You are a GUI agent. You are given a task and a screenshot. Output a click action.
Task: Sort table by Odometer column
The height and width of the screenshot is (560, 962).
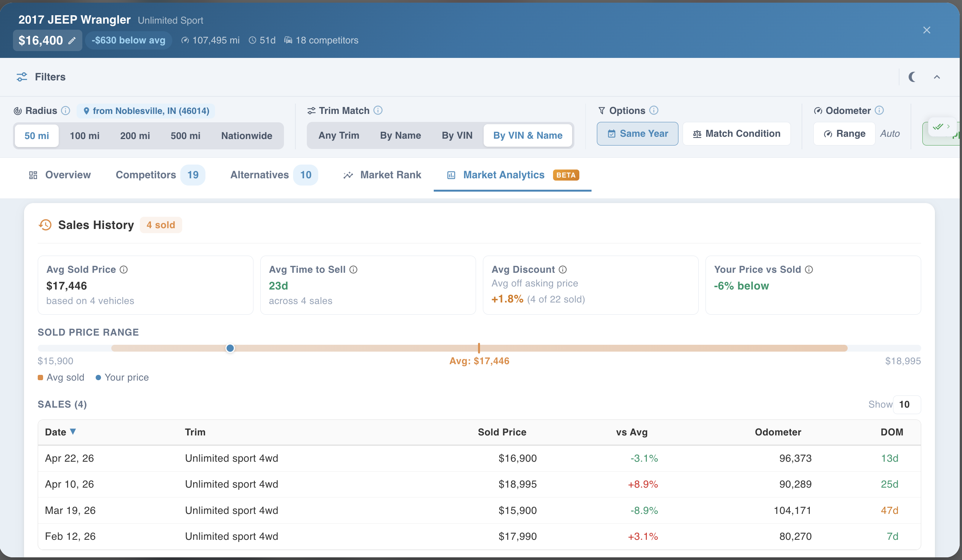pos(778,432)
